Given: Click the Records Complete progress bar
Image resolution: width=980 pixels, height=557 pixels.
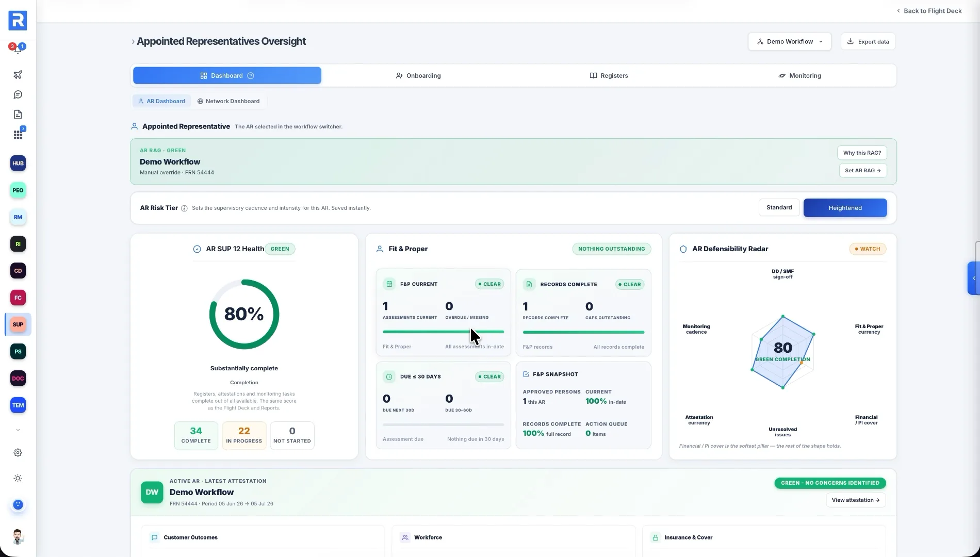Looking at the screenshot, I should click(x=583, y=332).
